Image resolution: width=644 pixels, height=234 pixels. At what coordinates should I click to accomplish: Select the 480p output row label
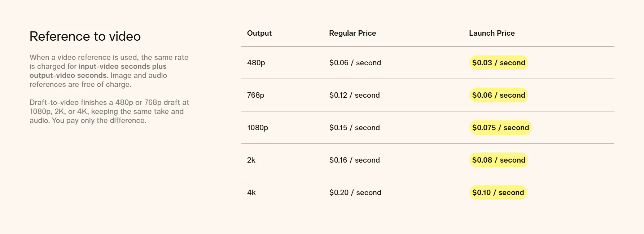[x=256, y=63]
